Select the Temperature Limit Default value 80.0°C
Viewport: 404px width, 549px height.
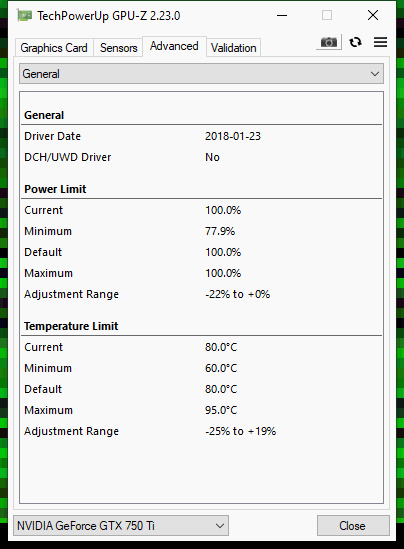[x=221, y=389]
